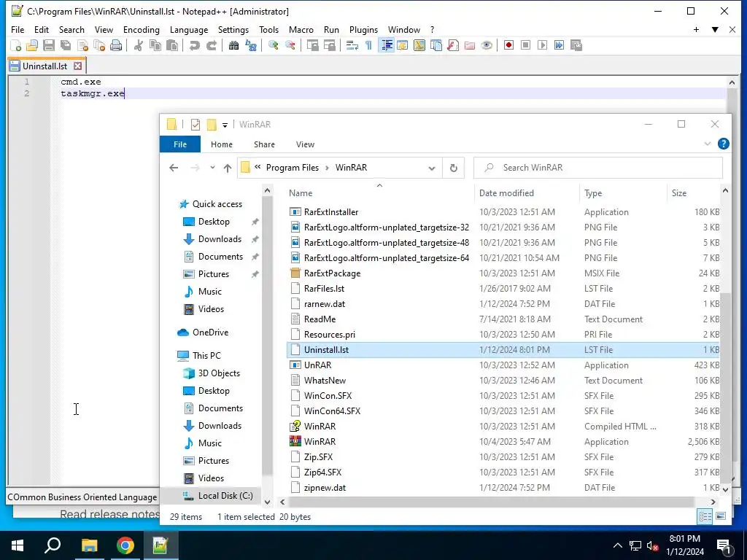Sort the file list by the Date modified header

tap(506, 192)
